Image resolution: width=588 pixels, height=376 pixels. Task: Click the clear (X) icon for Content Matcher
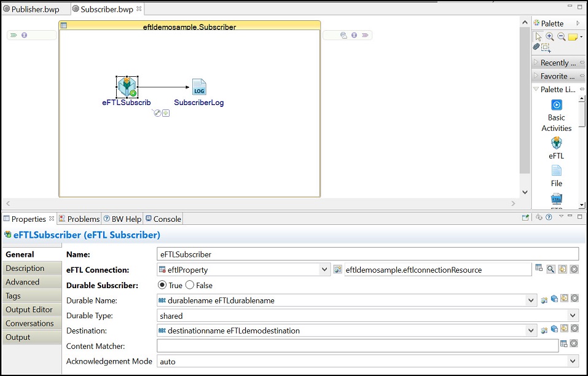574,343
